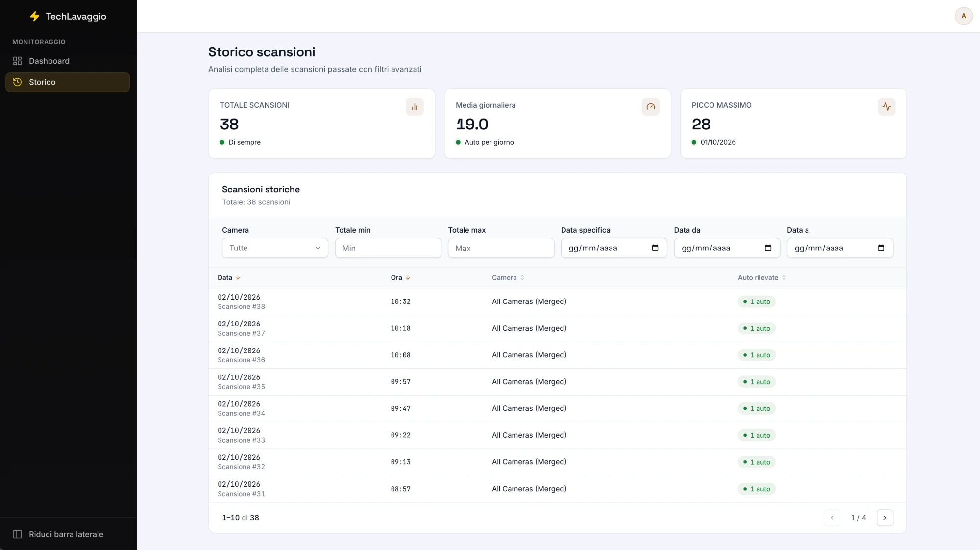The width and height of the screenshot is (980, 550).
Task: Click the Data specifica date field
Action: click(x=614, y=248)
